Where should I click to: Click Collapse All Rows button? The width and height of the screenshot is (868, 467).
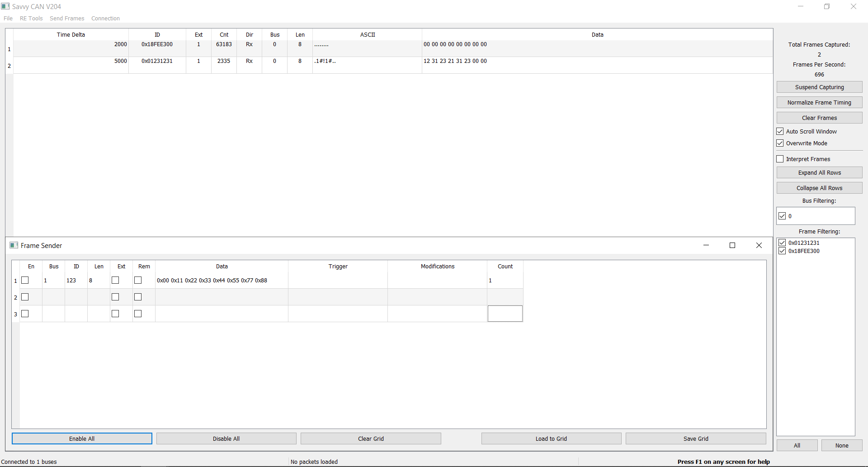(819, 188)
